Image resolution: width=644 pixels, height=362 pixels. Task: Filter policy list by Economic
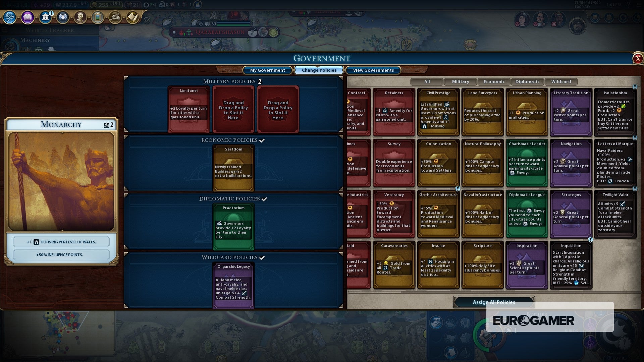494,81
